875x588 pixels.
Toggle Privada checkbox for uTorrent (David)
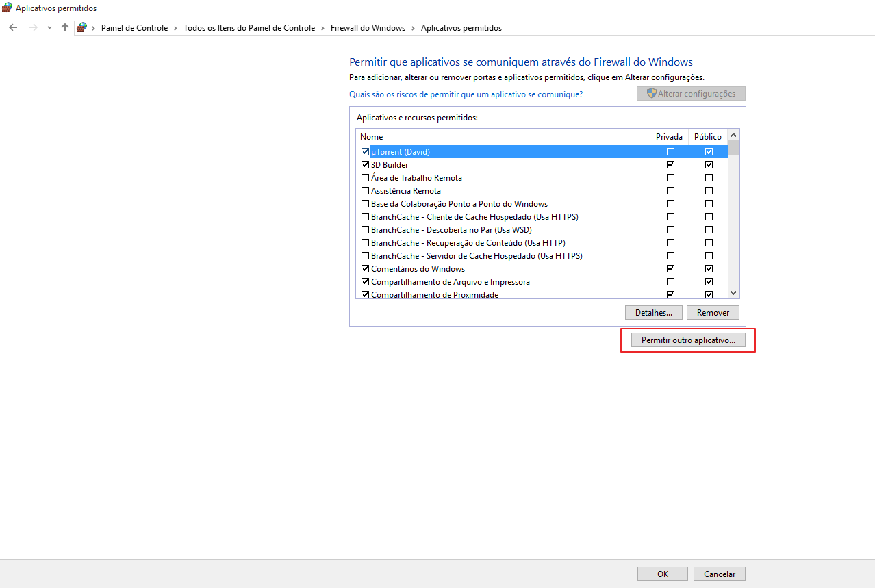pos(670,152)
